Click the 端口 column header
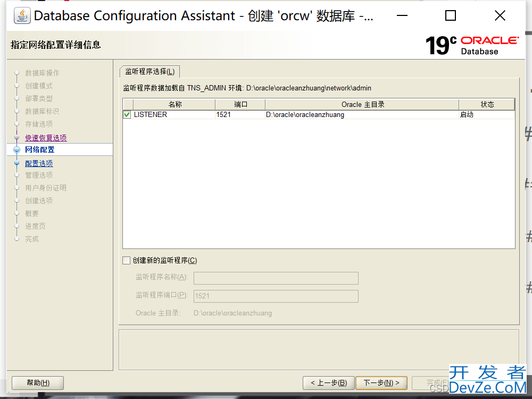 point(240,104)
